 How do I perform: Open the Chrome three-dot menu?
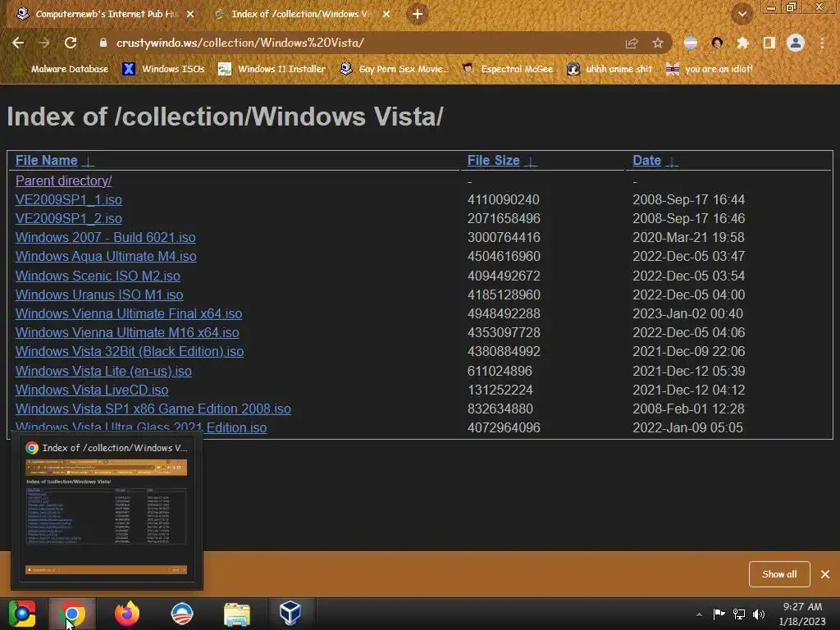pyautogui.click(x=822, y=43)
